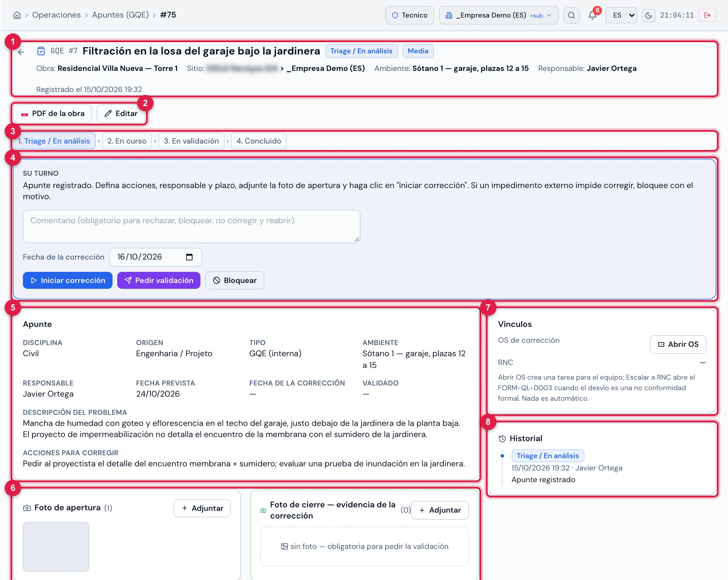Click the Fecha de la corrección date field
The image size is (728, 580).
[155, 257]
